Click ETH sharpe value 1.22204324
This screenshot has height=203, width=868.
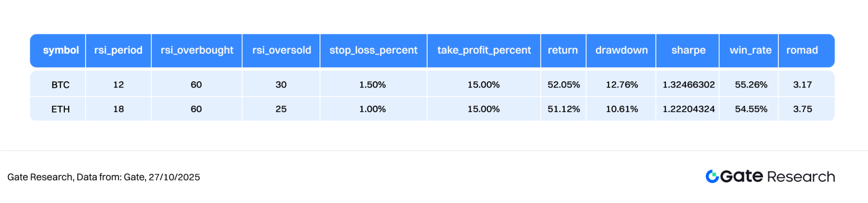[x=688, y=109]
